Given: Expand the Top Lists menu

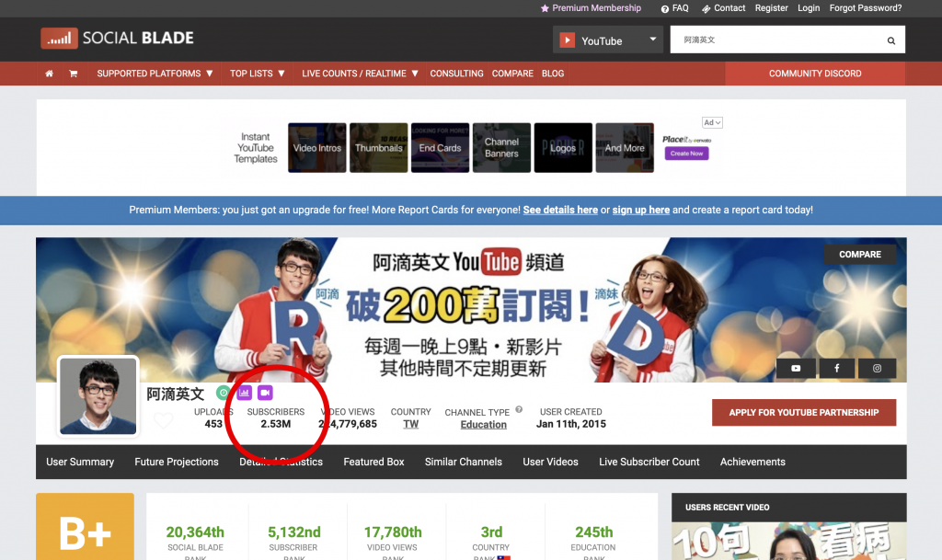Looking at the screenshot, I should (258, 74).
